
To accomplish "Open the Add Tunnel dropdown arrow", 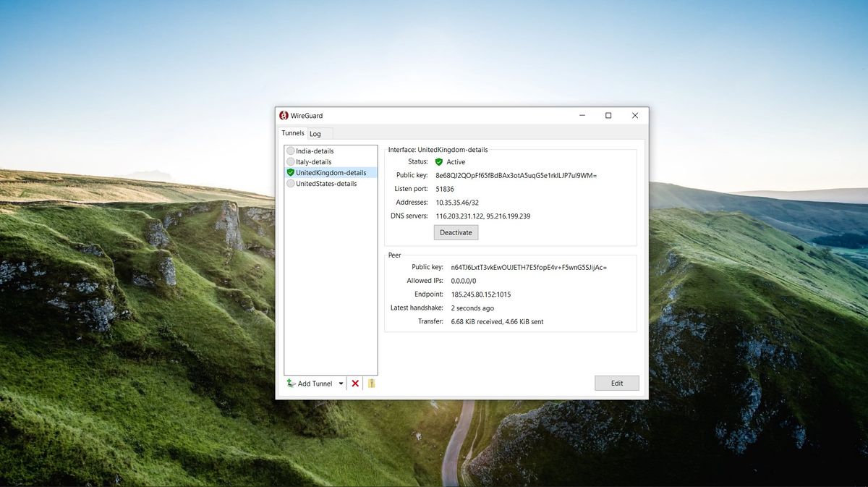I will 341,383.
